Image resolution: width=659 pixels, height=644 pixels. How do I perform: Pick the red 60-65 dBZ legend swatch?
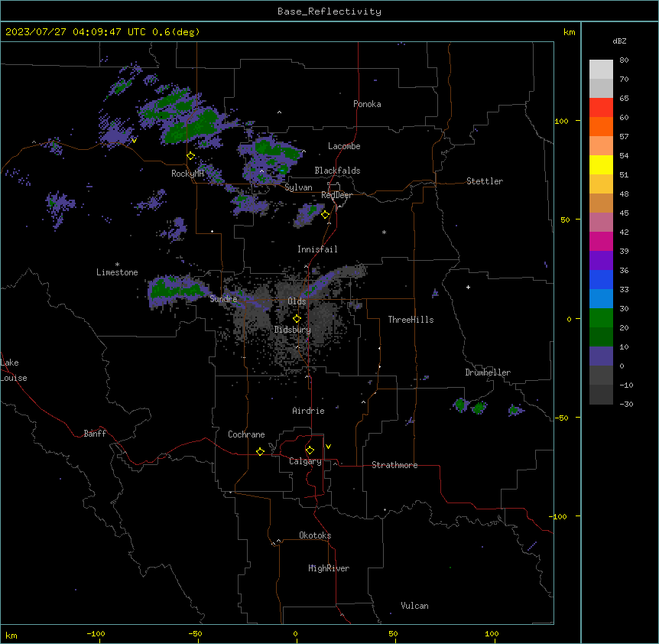coord(601,108)
